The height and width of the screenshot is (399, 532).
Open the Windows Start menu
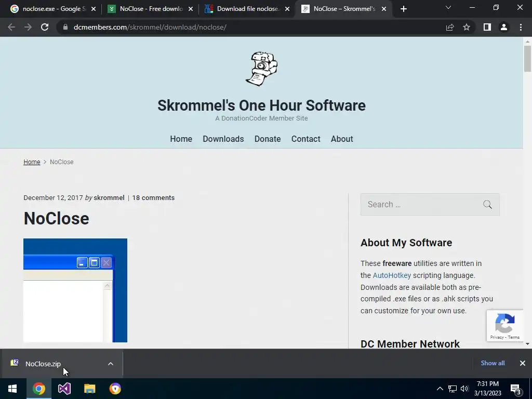(x=12, y=389)
